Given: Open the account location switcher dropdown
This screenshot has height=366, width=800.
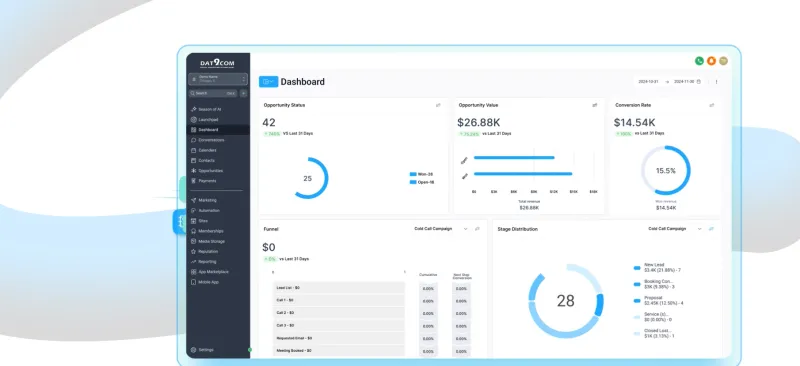Looking at the screenshot, I should coord(218,79).
